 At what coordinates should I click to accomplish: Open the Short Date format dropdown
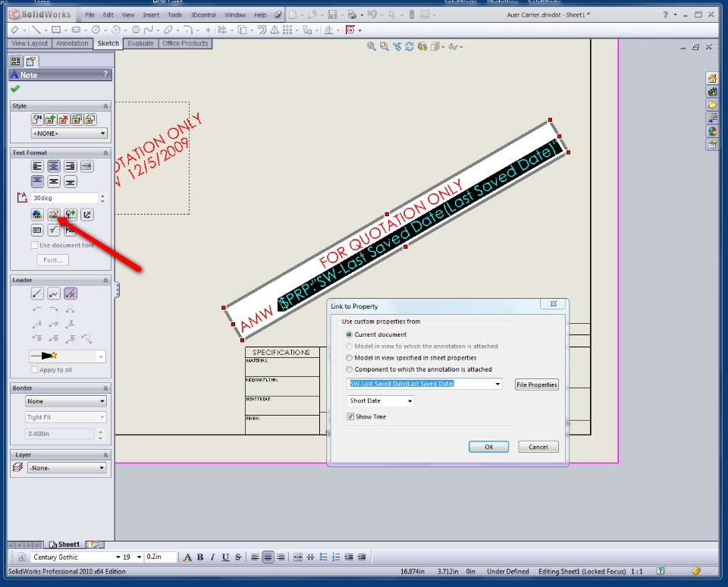[409, 400]
